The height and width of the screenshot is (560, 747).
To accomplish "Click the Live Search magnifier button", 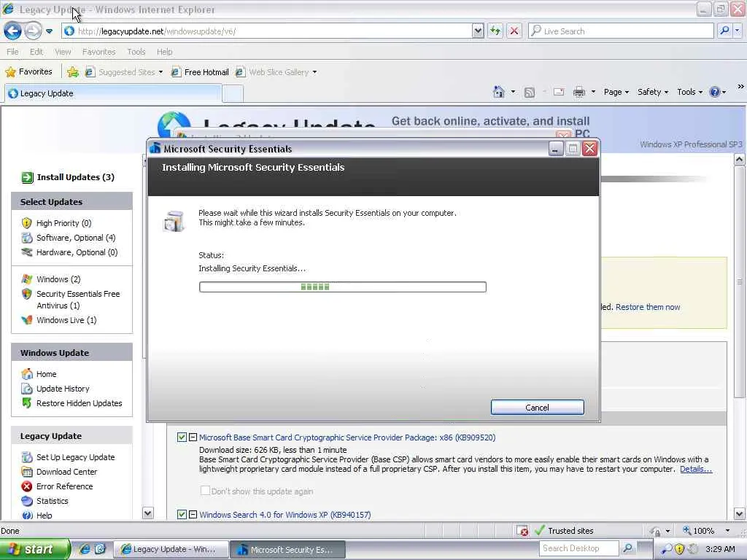I will [724, 31].
